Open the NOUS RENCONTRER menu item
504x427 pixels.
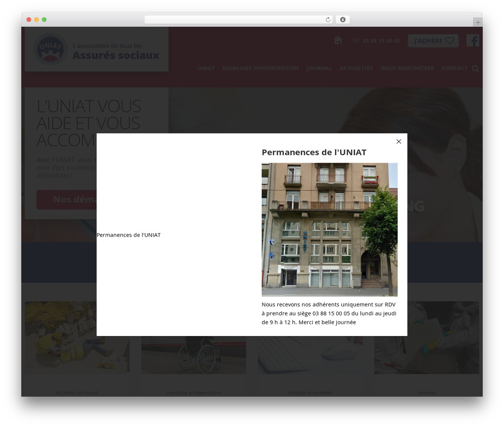407,68
